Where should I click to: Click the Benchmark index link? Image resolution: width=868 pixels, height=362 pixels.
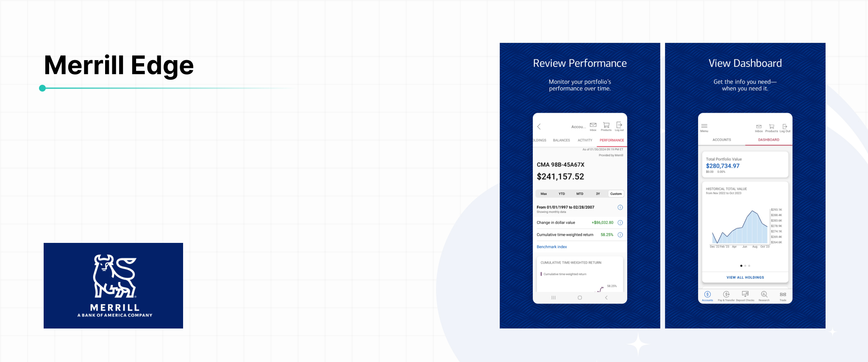pos(551,247)
